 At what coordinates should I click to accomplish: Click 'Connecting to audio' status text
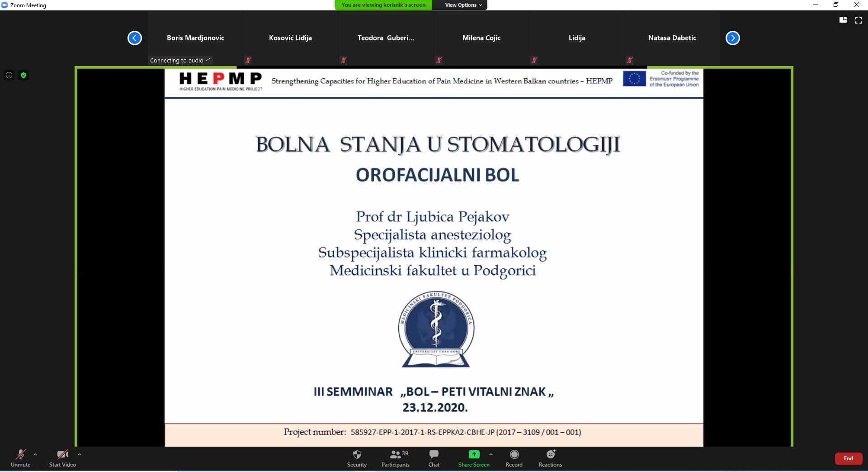click(x=180, y=60)
